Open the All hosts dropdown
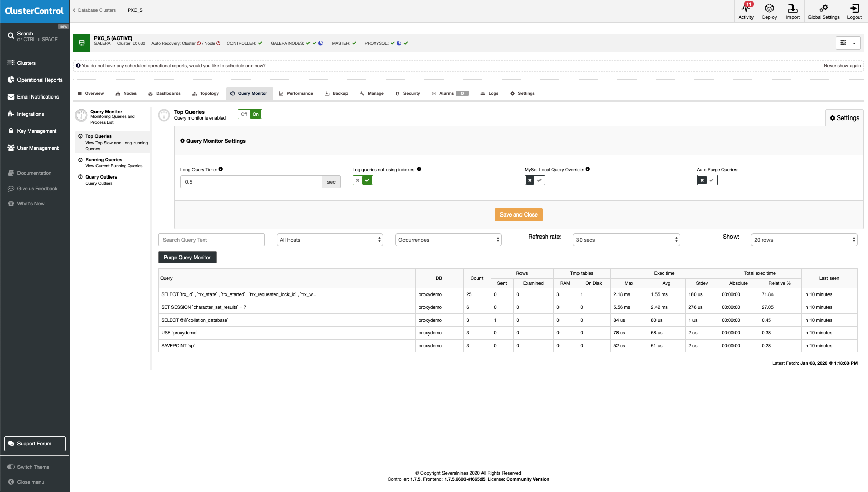This screenshot has width=868, height=492. pos(330,240)
